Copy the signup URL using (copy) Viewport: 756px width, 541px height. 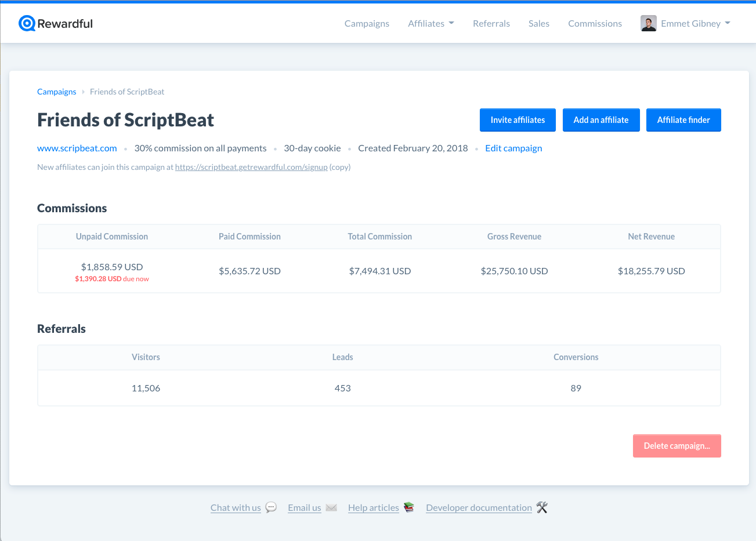(x=340, y=167)
